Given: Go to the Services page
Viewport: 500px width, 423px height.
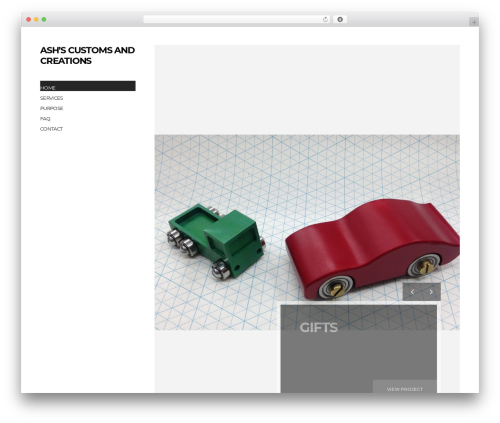Looking at the screenshot, I should click(x=51, y=98).
